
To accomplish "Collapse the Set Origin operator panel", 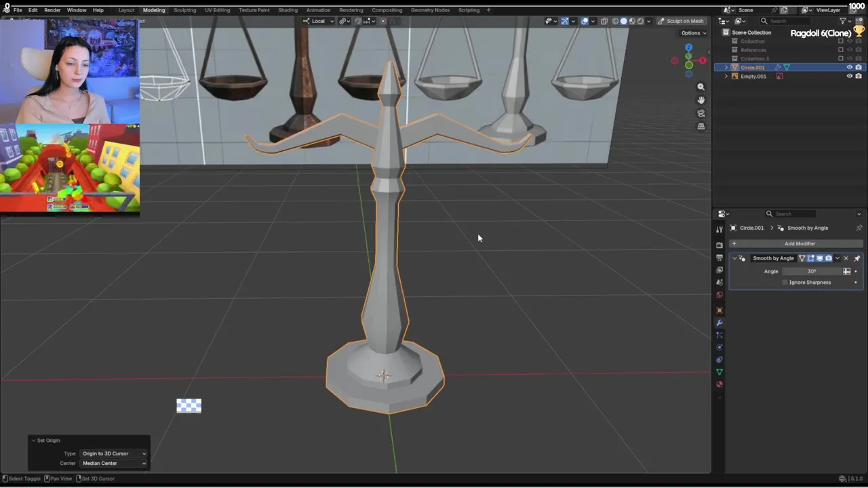I will 33,441.
